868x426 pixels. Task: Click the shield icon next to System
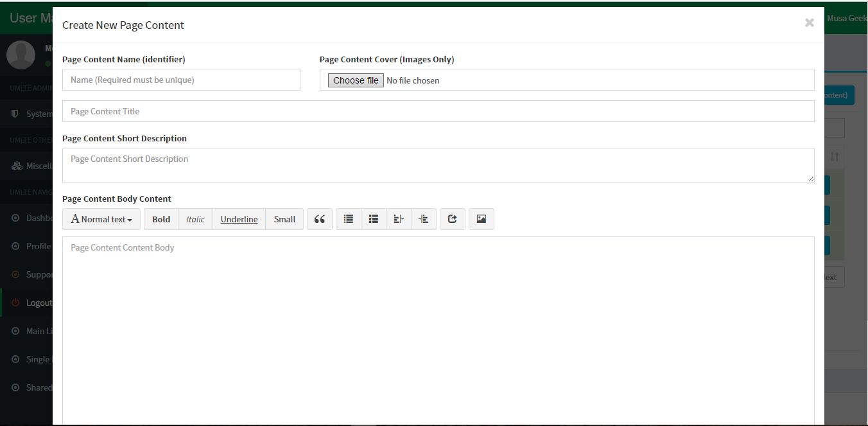click(x=15, y=114)
